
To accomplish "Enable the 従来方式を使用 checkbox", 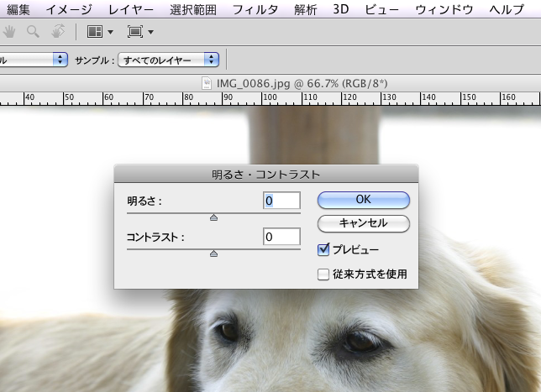I will 323,274.
